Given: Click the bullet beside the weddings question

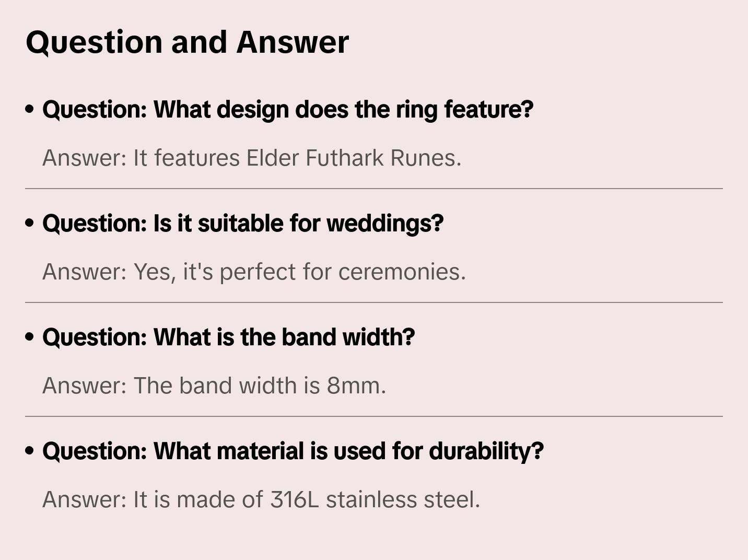Looking at the screenshot, I should point(30,223).
